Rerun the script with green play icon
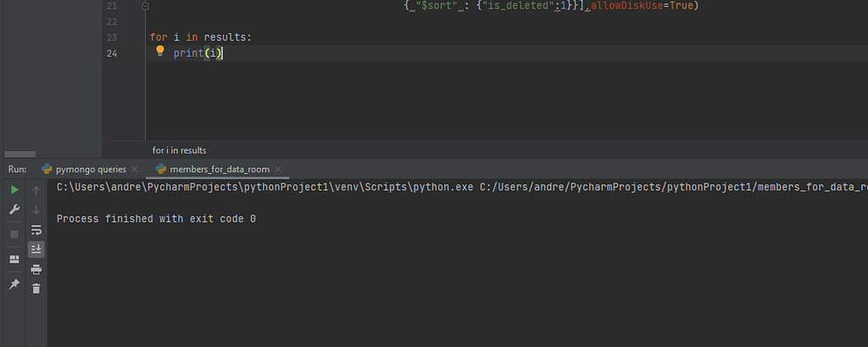 tap(14, 190)
